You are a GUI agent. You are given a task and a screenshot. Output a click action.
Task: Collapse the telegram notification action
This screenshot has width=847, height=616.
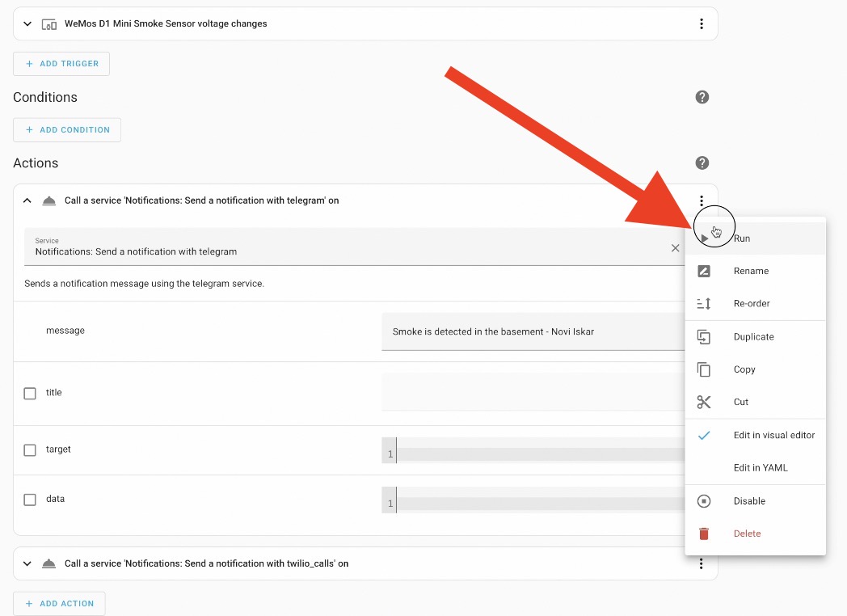pyautogui.click(x=27, y=201)
